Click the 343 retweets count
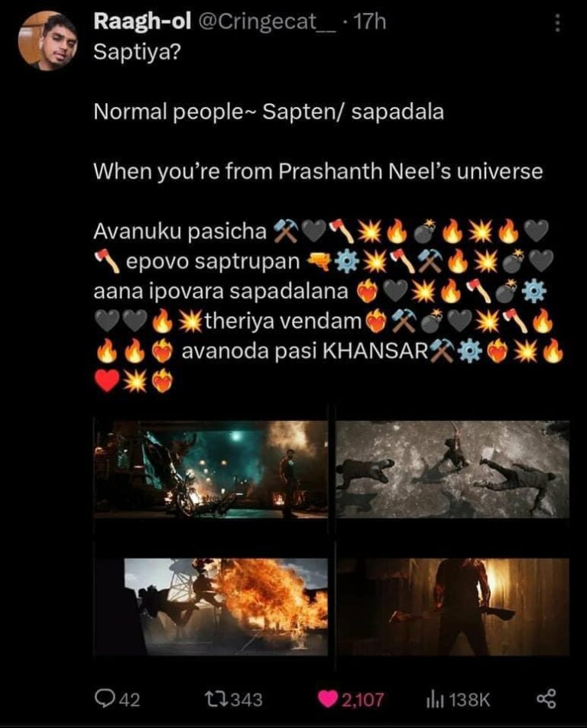587x728 pixels. tap(247, 700)
